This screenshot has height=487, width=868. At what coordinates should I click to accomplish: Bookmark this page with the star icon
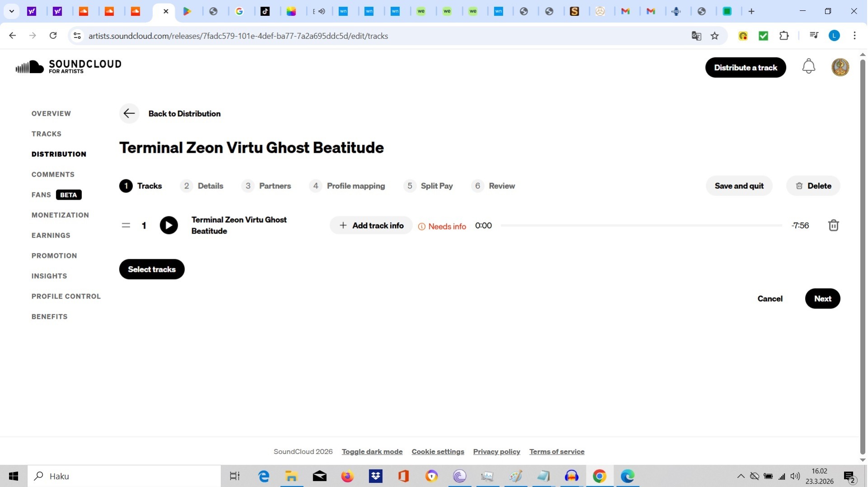click(x=715, y=36)
